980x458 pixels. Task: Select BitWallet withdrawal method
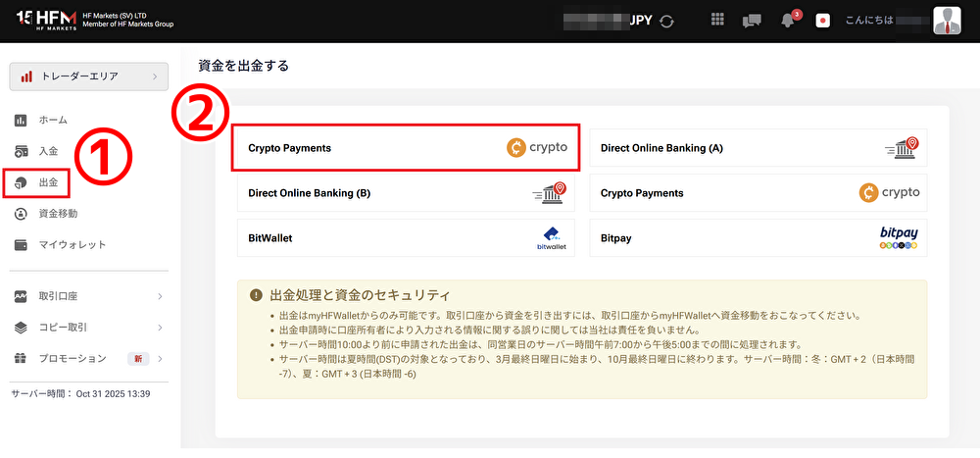pos(406,237)
